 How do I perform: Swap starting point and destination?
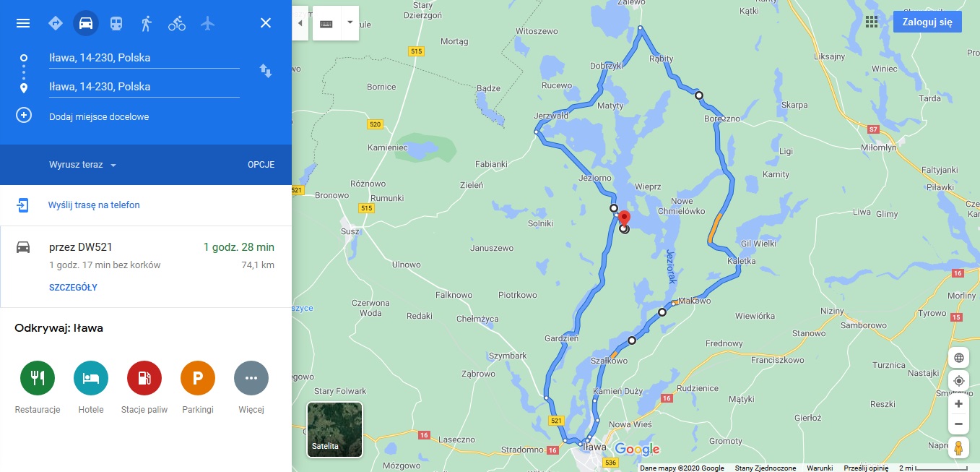[266, 71]
